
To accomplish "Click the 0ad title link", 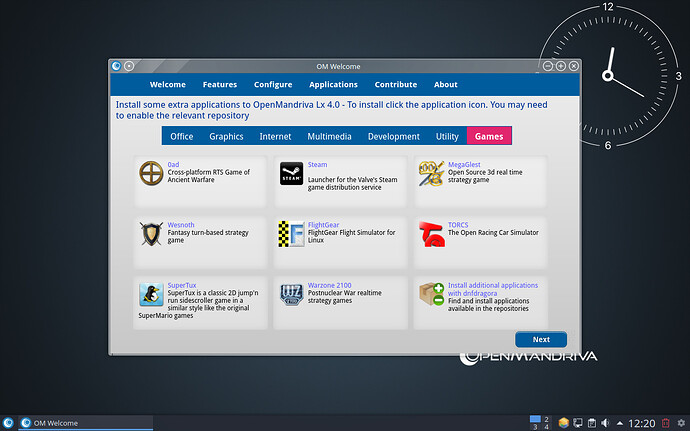I will pos(173,165).
